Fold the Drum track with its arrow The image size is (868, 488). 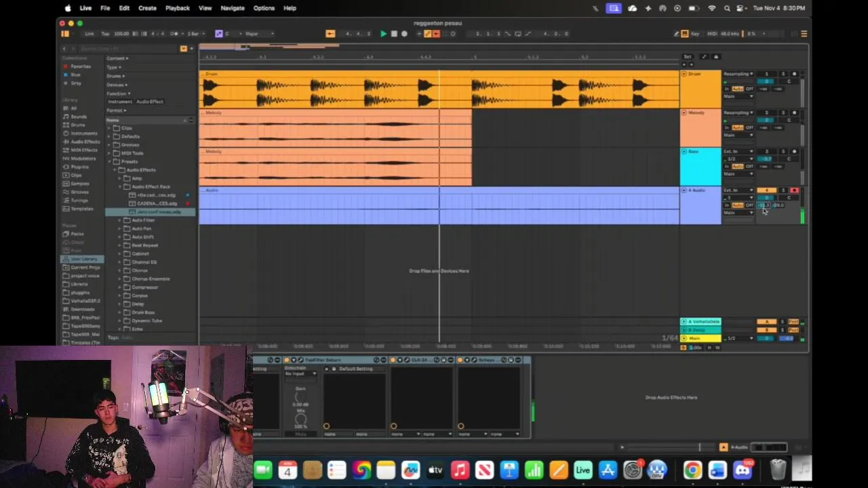684,74
